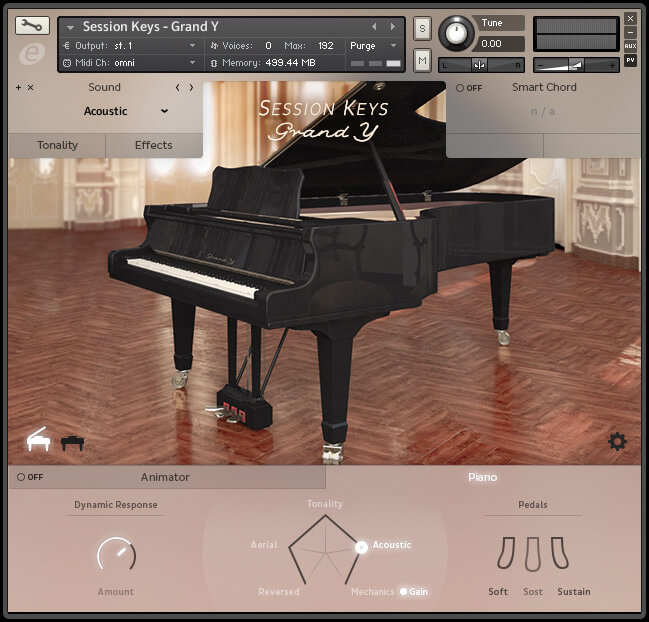Viewport: 649px width, 622px height.
Task: Select Reversed tonality label
Action: click(x=279, y=591)
